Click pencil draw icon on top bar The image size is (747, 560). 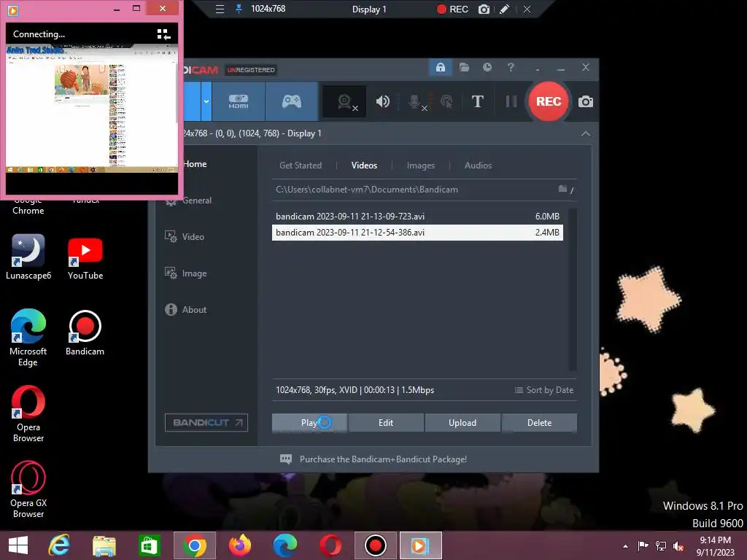click(505, 9)
